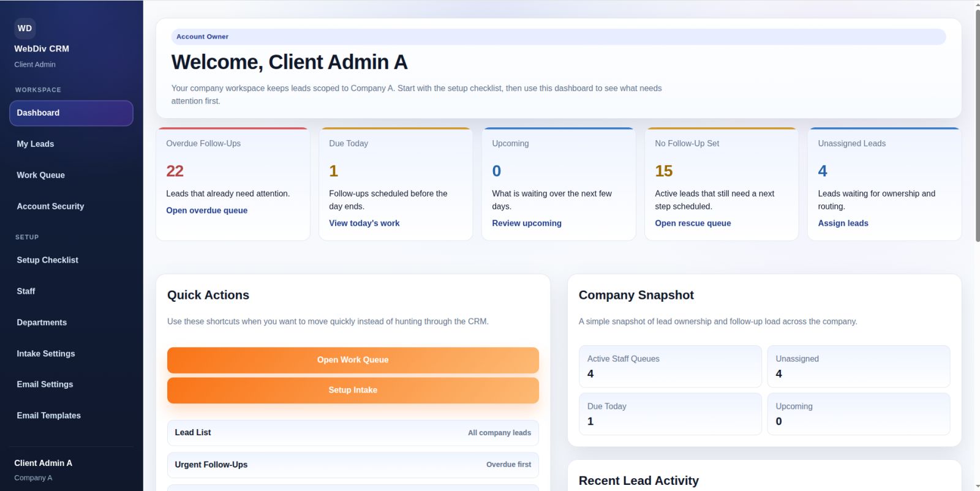Image resolution: width=980 pixels, height=491 pixels.
Task: Click the WD logo badge
Action: tap(24, 28)
